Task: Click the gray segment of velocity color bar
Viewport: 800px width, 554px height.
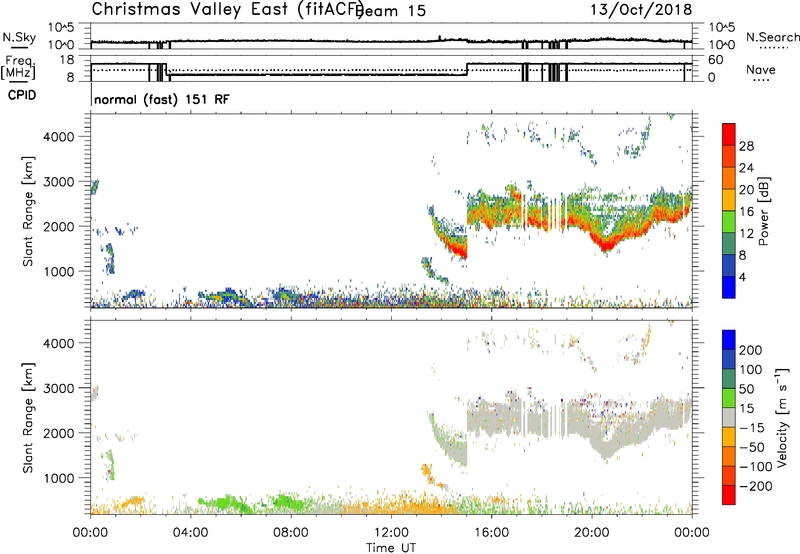Action: (729, 417)
